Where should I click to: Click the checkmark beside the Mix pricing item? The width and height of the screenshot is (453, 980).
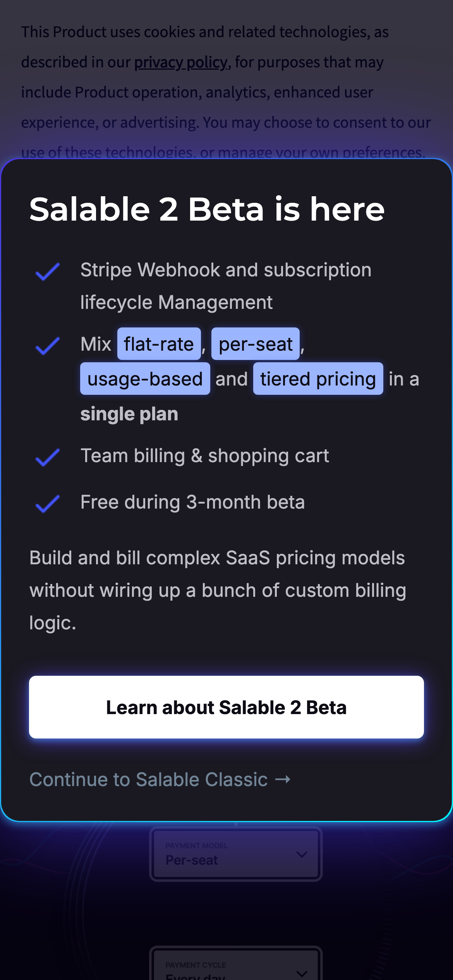[48, 346]
